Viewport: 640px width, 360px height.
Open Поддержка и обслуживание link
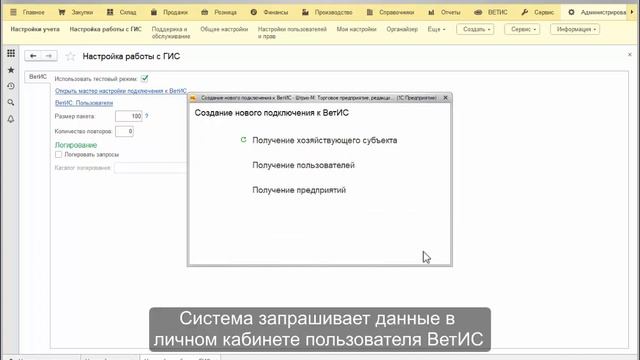[171, 33]
